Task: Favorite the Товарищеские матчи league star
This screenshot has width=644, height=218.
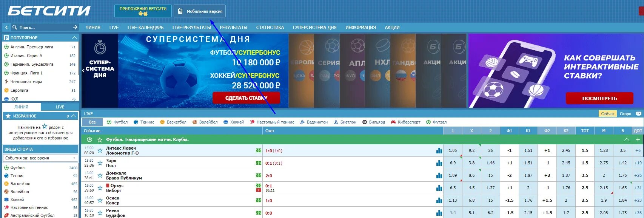Action: (x=100, y=139)
